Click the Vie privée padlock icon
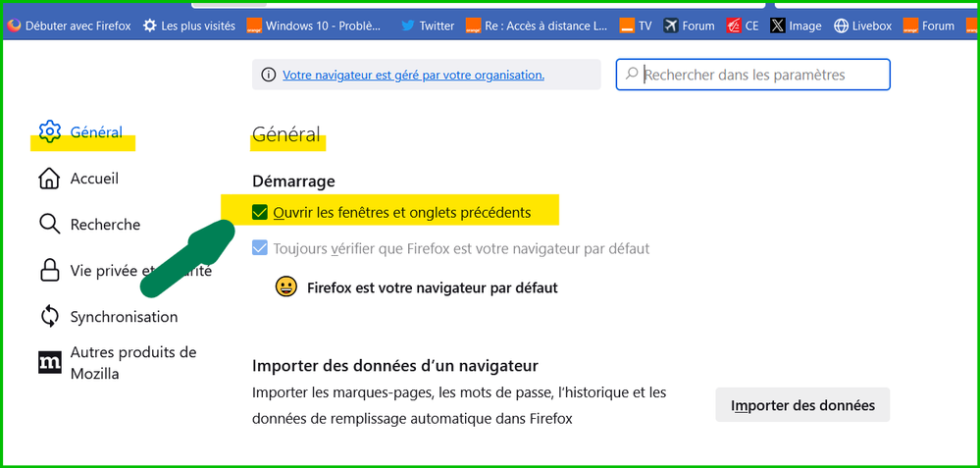The width and height of the screenshot is (980, 468). pyautogui.click(x=49, y=271)
